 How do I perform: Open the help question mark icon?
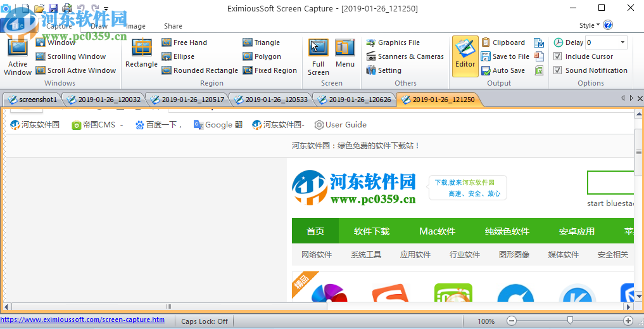(x=609, y=25)
